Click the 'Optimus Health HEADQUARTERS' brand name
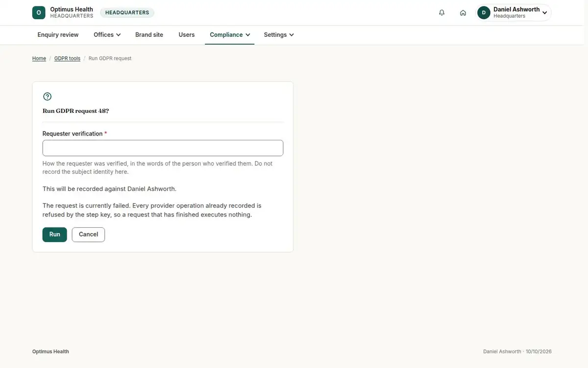This screenshot has height=368, width=588. coord(72,13)
